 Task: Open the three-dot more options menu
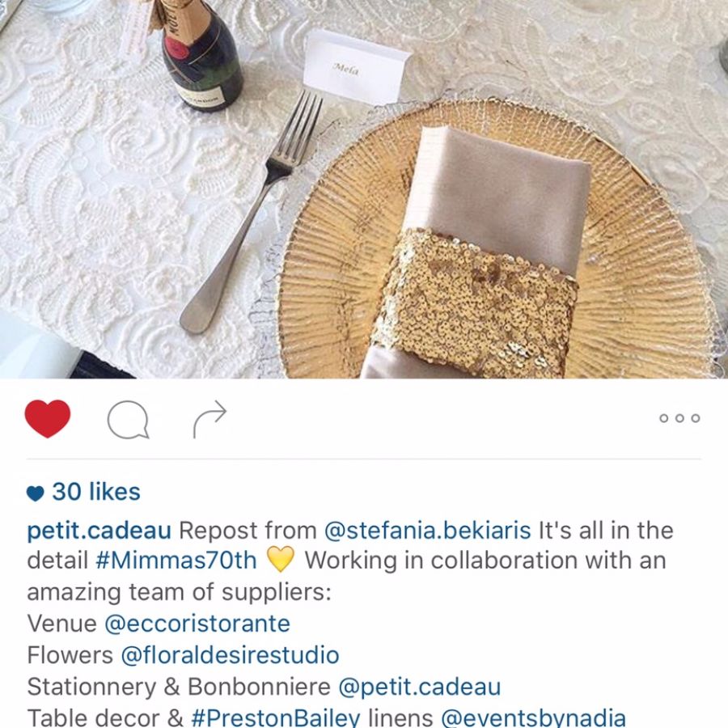point(679,418)
